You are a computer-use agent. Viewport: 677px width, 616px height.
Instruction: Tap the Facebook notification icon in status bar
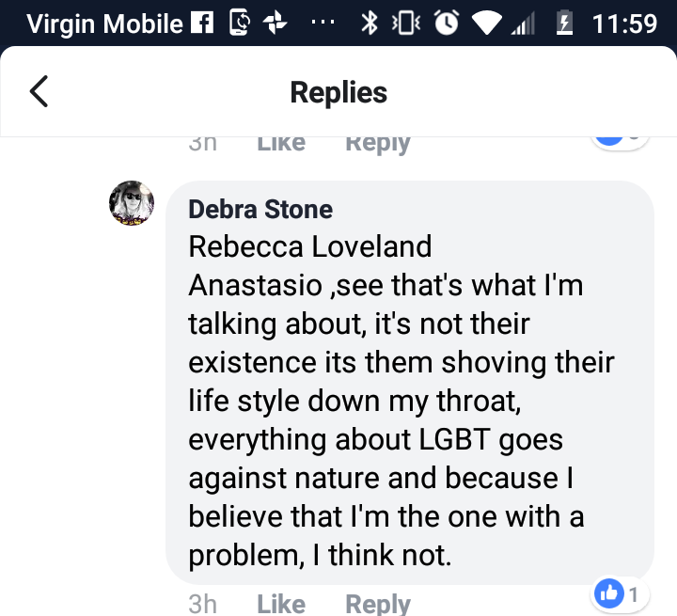(x=203, y=24)
